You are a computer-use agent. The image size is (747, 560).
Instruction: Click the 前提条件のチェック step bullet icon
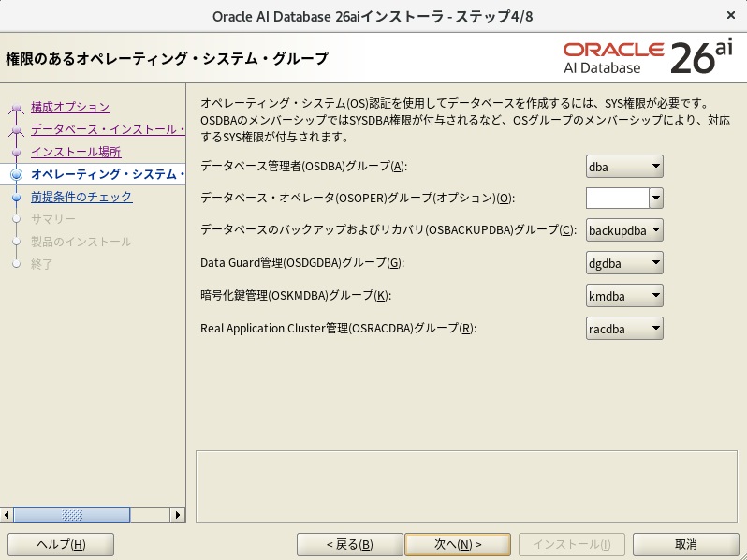coord(16,197)
